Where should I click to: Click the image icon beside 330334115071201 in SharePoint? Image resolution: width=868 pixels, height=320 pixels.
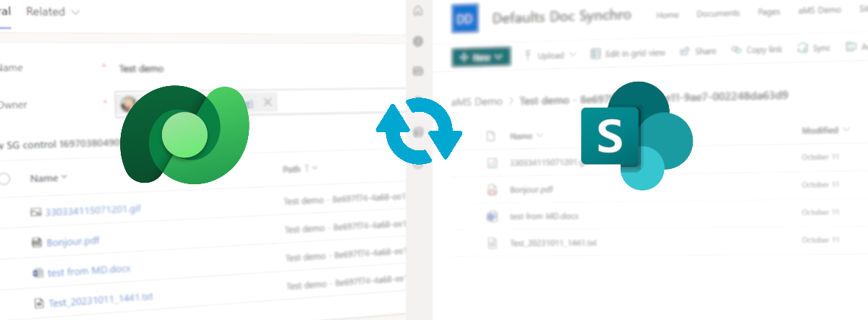coord(491,163)
